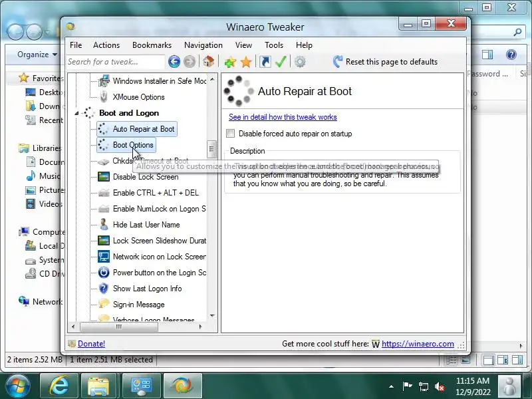This screenshot has width=532, height=399.
Task: Collapse the Boot and Logon tree category
Action: coord(76,113)
